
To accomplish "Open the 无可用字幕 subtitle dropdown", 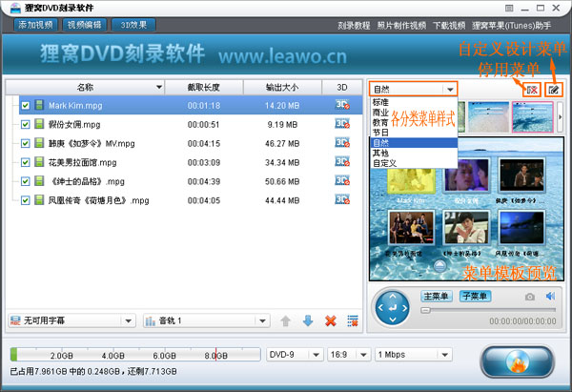I will tap(71, 320).
